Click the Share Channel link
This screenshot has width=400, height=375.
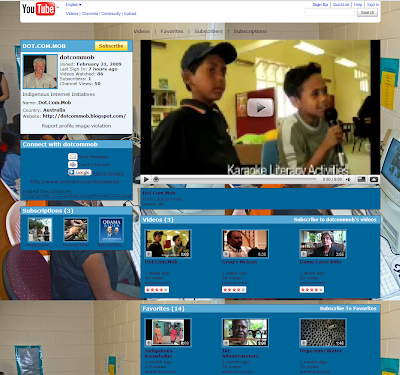click(x=94, y=165)
